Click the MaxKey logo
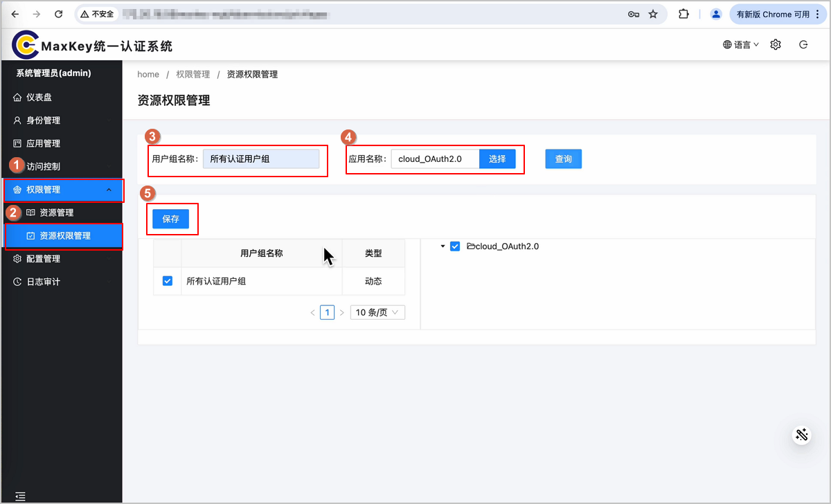The height and width of the screenshot is (504, 831). 25,45
